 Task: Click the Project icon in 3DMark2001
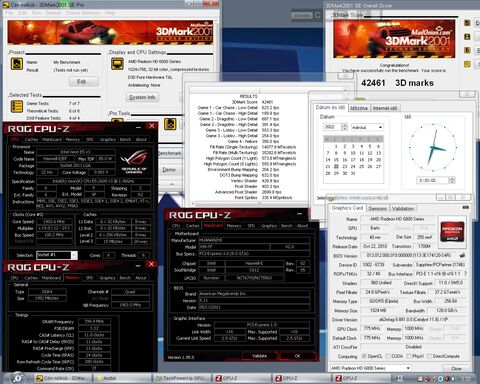click(x=17, y=64)
